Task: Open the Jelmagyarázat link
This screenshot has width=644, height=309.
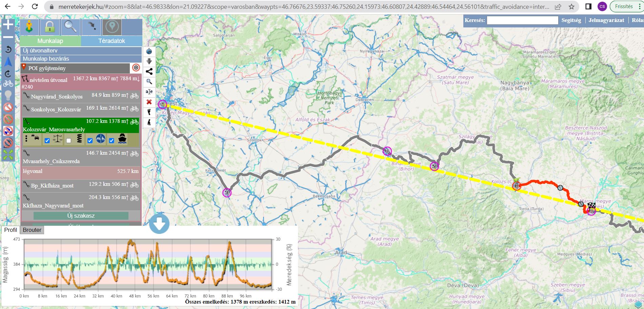Action: (x=606, y=20)
